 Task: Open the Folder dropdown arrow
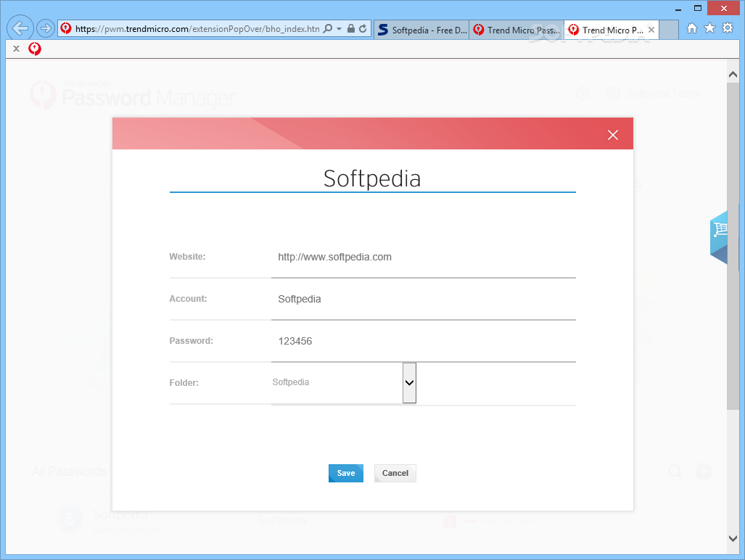click(x=409, y=383)
